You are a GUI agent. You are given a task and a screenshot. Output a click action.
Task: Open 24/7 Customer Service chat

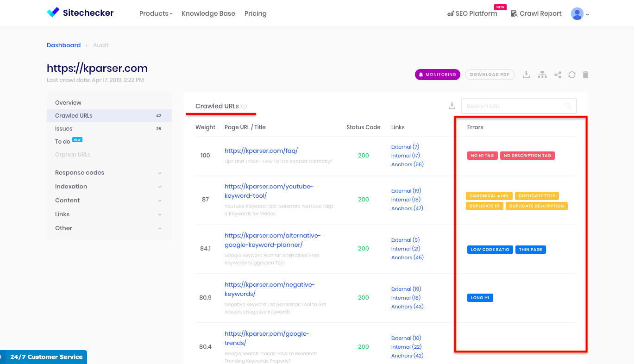click(x=44, y=357)
